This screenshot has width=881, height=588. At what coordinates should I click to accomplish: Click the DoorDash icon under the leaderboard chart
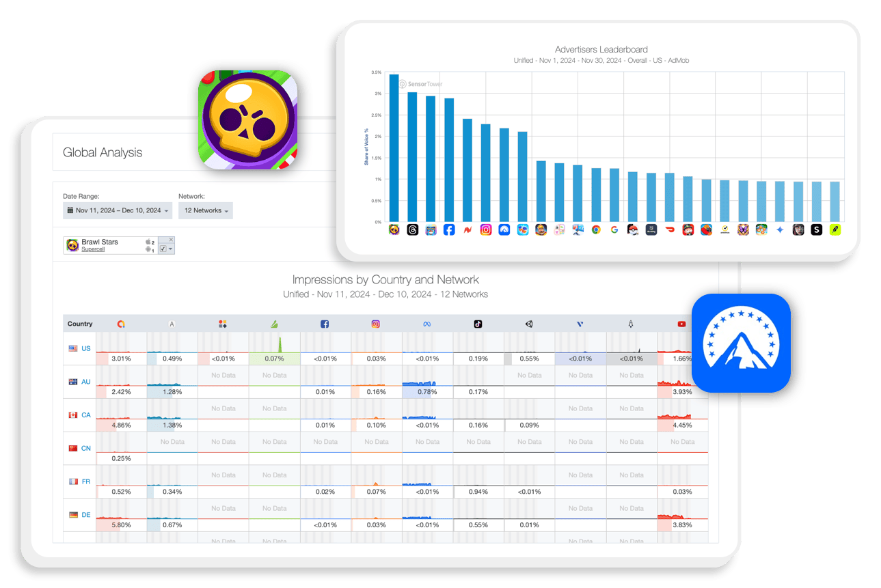point(670,230)
